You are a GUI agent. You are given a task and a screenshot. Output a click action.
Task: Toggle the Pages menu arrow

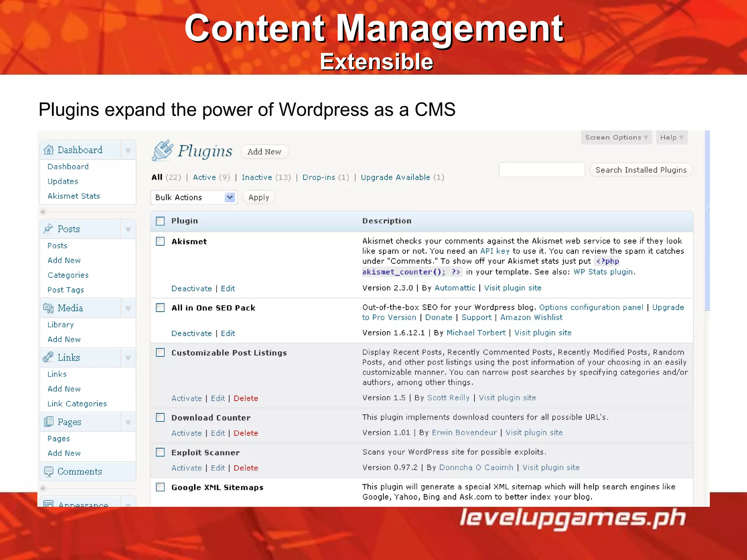tap(128, 422)
